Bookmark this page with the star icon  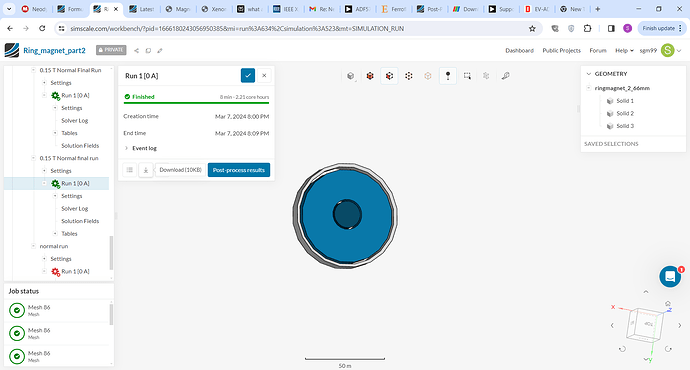(x=532, y=29)
